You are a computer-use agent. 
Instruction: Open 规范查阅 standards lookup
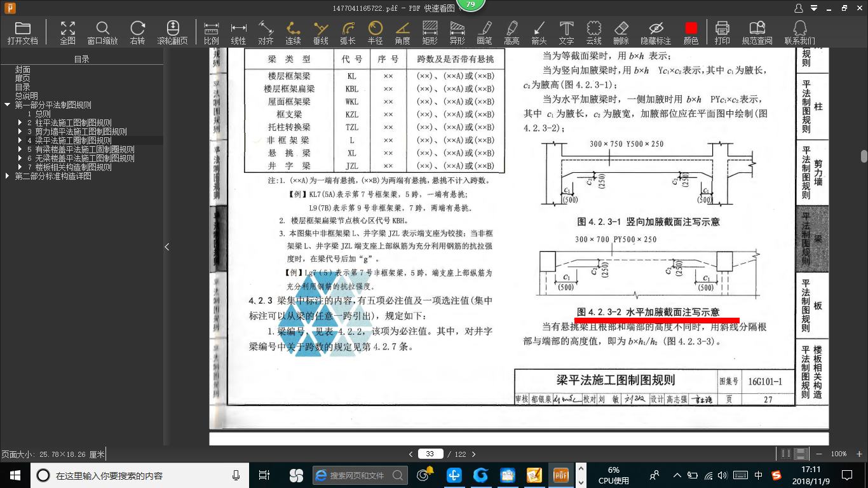[757, 32]
